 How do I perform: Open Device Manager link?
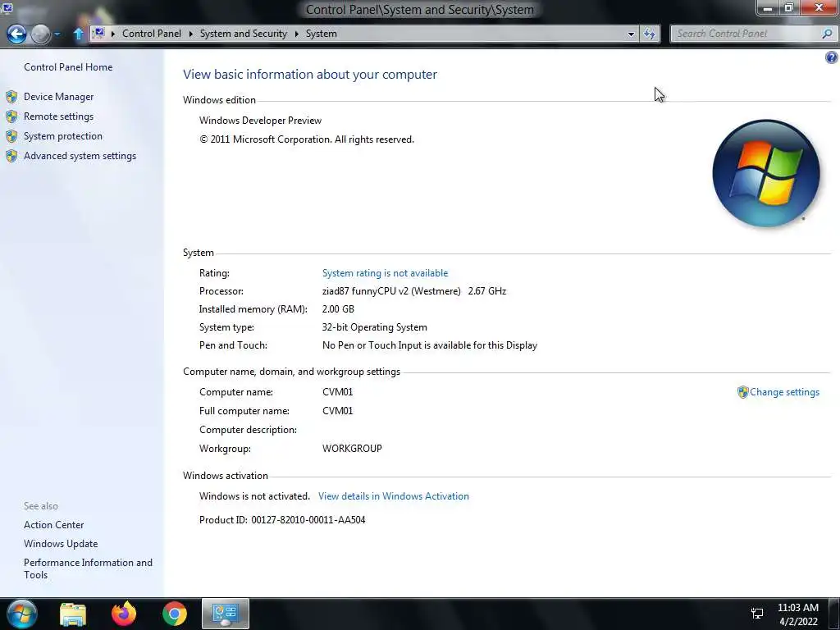tap(58, 97)
